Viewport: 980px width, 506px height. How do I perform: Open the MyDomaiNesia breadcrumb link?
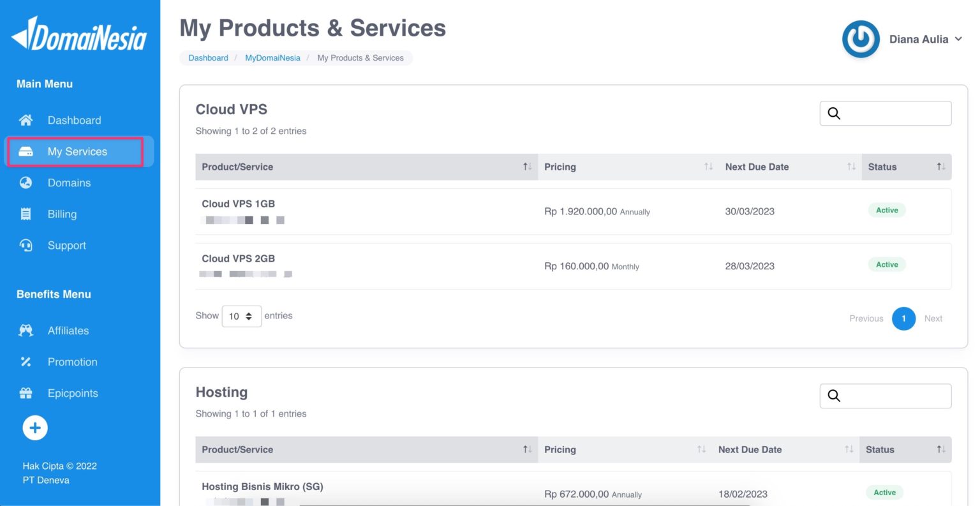[272, 58]
